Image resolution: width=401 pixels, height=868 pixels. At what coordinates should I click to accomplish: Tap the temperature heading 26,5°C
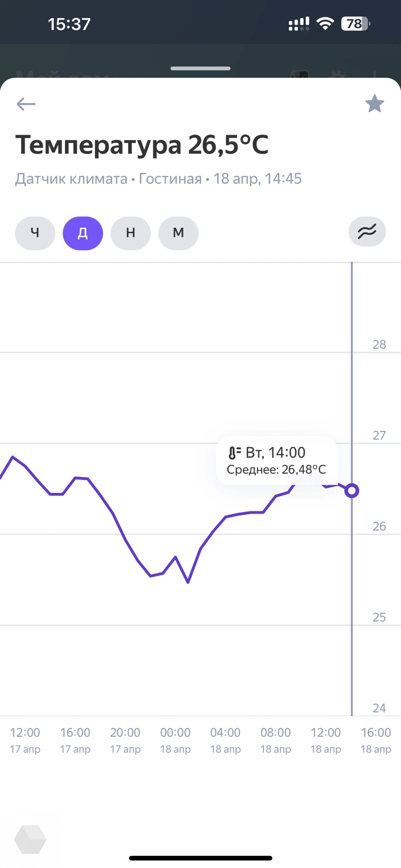(142, 144)
